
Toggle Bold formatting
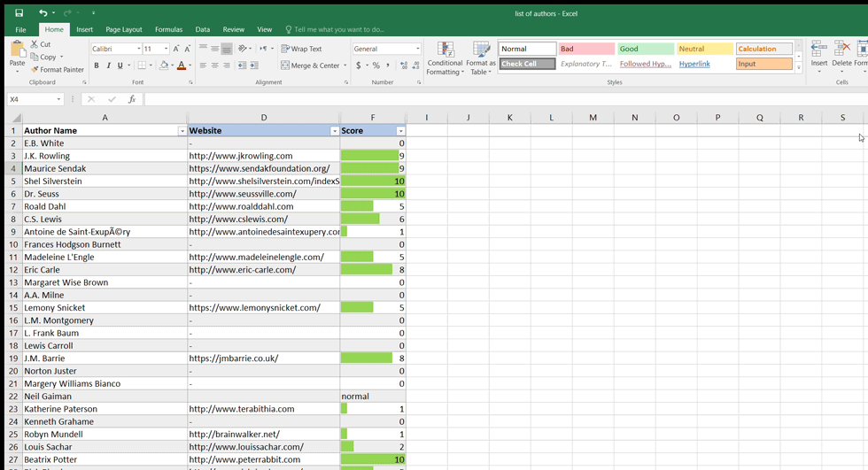click(97, 65)
